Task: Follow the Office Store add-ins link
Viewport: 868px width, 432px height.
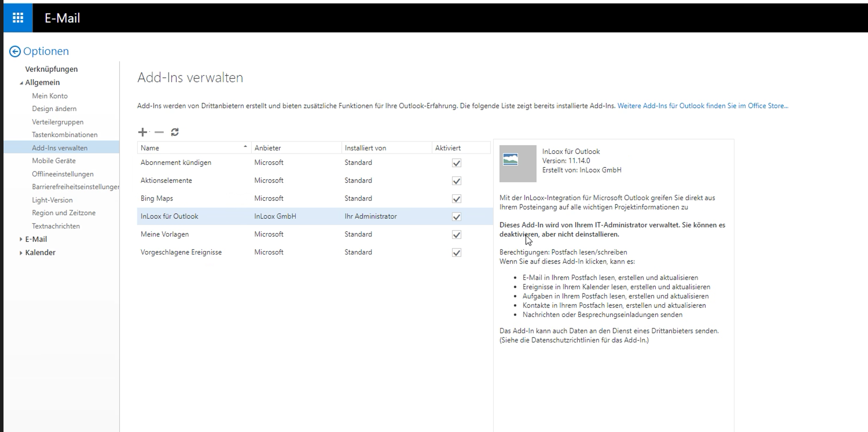Action: click(x=703, y=106)
